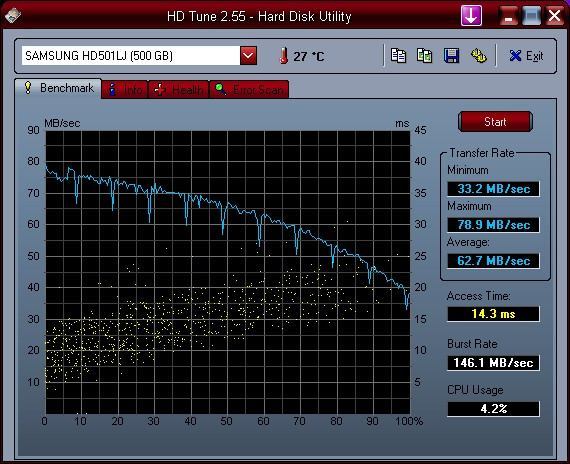Screen dimensions: 570x464
Task: Start the benchmark test
Action: [495, 122]
